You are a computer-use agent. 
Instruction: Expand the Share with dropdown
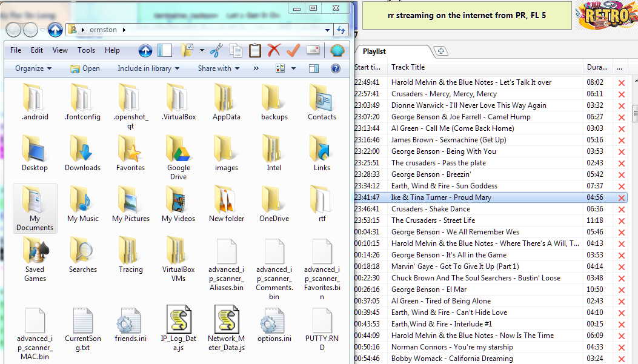click(x=219, y=68)
